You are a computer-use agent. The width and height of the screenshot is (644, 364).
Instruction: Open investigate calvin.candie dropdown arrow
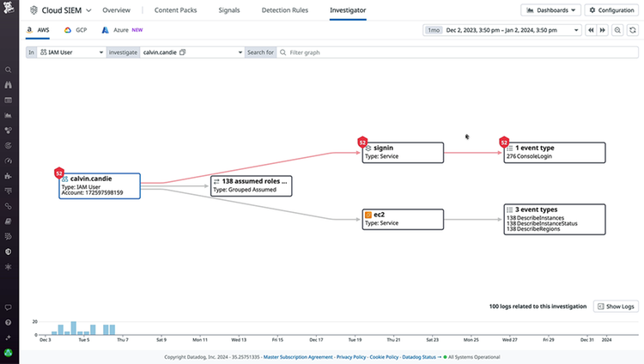pos(240,52)
